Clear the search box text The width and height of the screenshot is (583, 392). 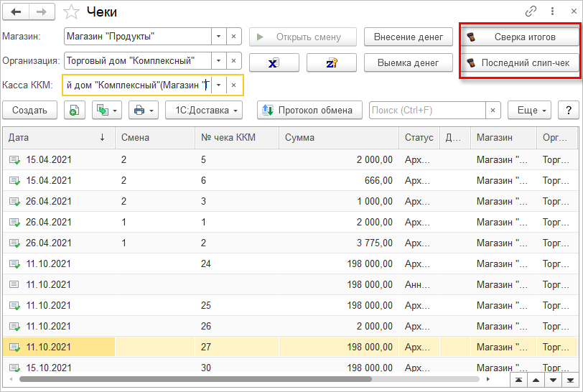pyautogui.click(x=493, y=110)
